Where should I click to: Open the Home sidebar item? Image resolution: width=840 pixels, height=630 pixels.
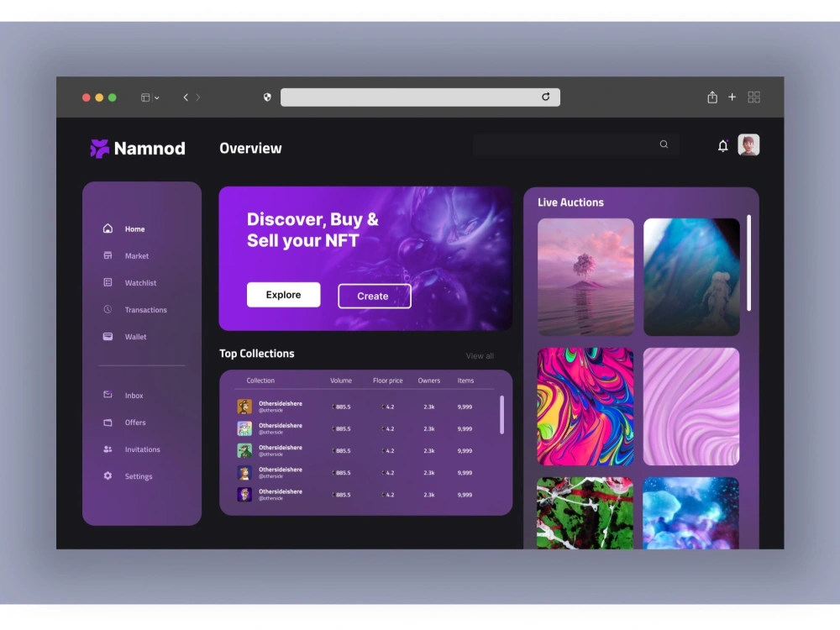[134, 228]
